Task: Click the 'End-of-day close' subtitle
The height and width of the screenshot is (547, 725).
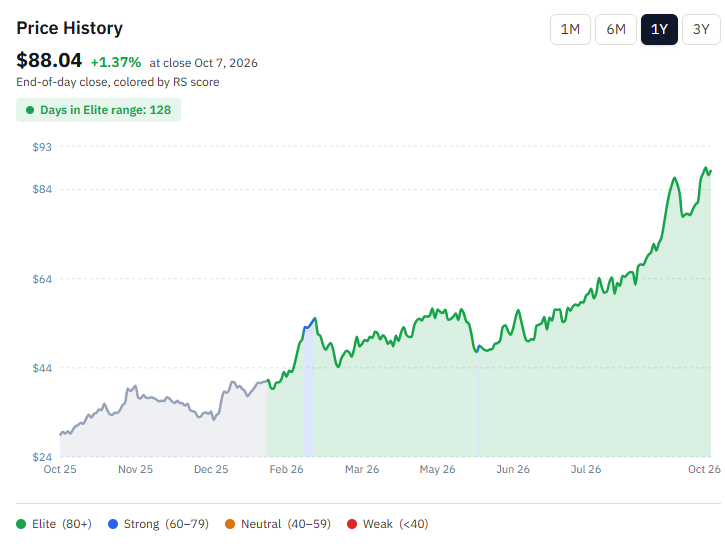Action: pyautogui.click(x=118, y=82)
